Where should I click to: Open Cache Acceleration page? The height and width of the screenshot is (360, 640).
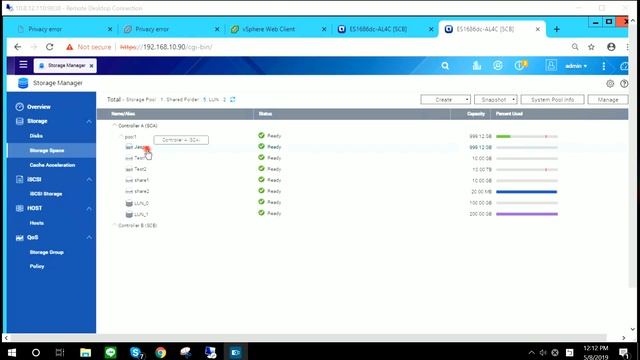tap(52, 165)
